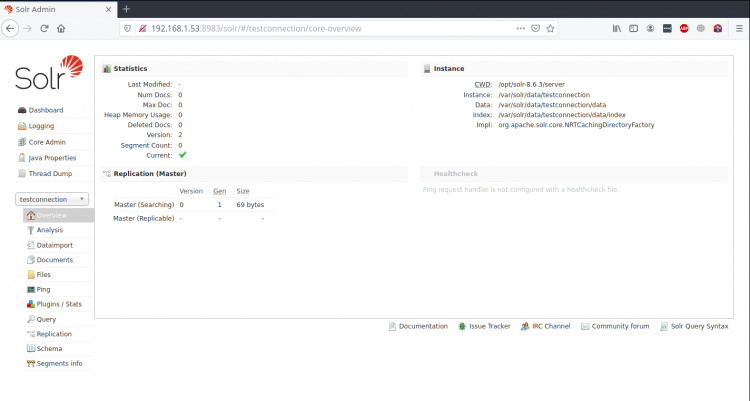Open the Firefox hamburger menu

[738, 28]
